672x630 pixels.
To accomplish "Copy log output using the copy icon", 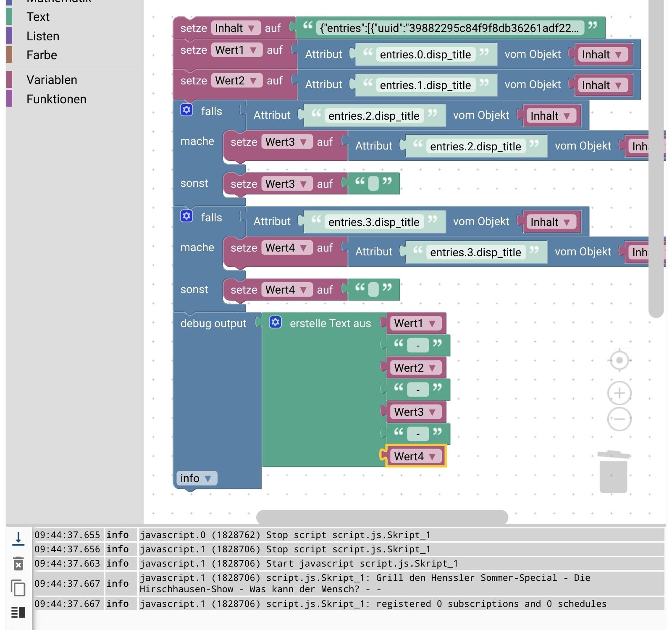I will (x=18, y=588).
